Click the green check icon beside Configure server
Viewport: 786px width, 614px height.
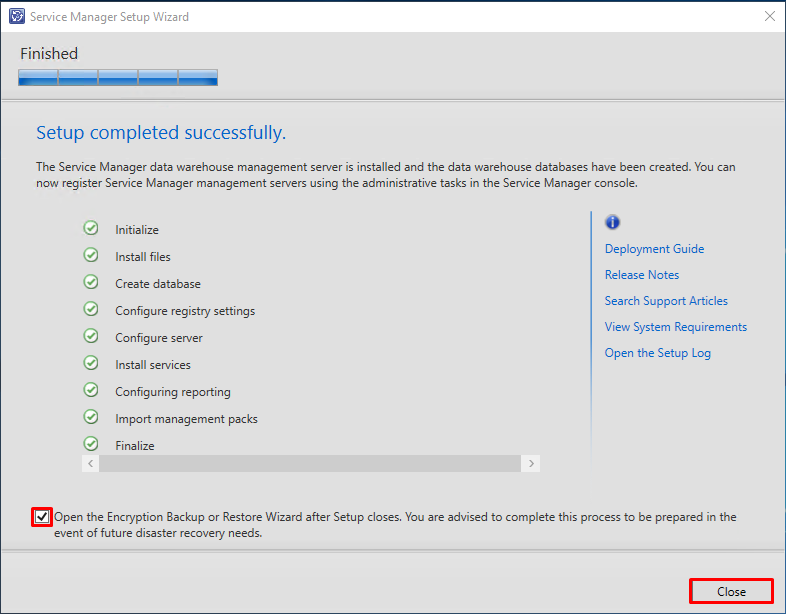click(x=91, y=336)
